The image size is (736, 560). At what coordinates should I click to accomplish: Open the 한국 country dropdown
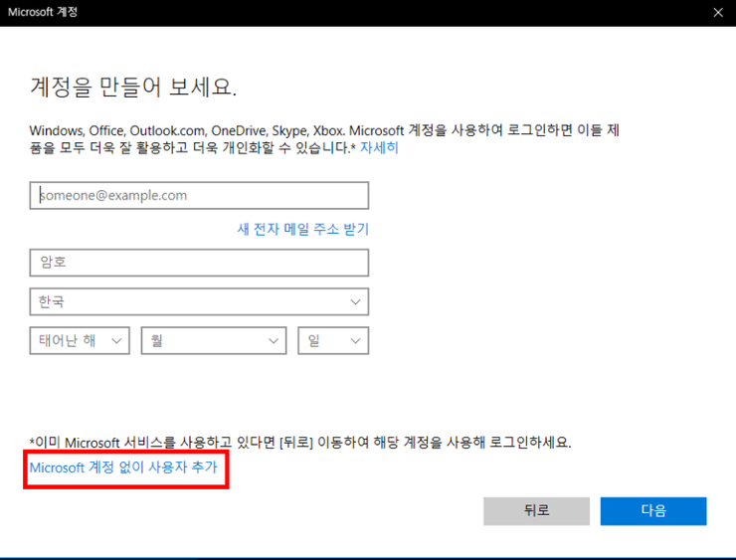(x=199, y=301)
